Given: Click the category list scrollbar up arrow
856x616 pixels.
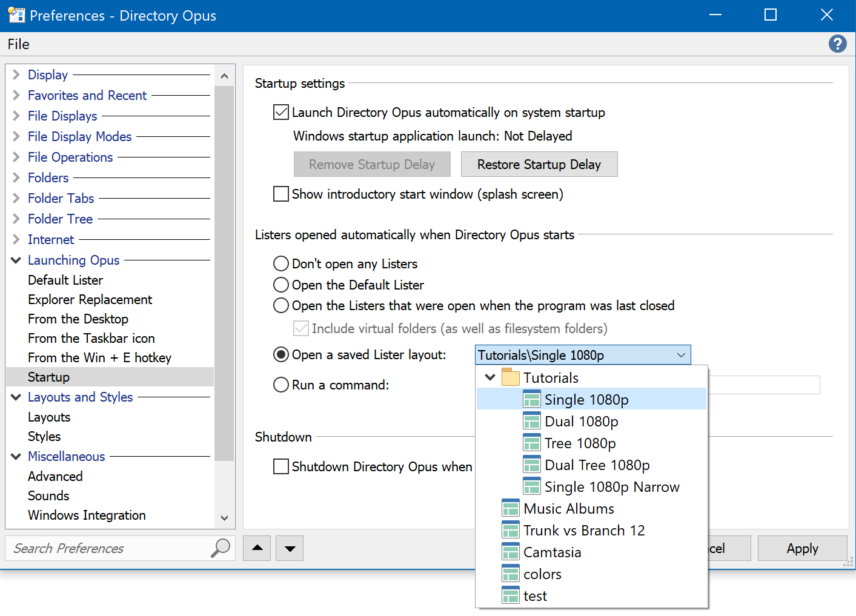Looking at the screenshot, I should (224, 76).
